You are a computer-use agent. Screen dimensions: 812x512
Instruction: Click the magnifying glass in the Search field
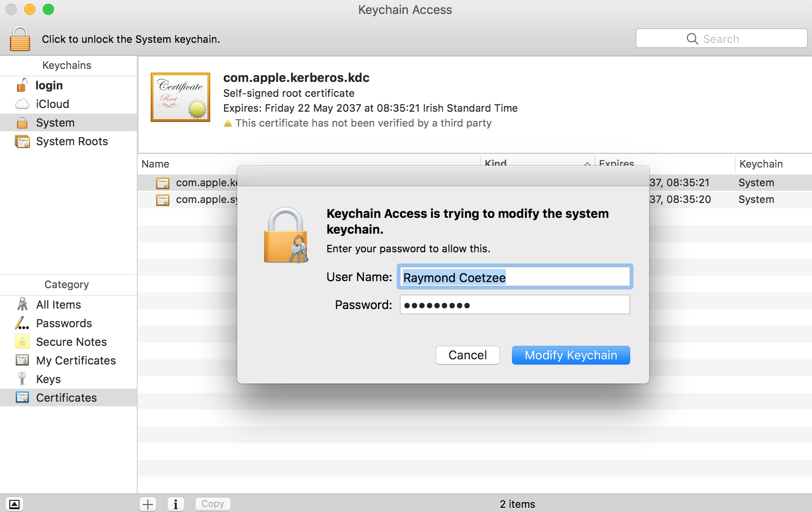(x=692, y=39)
